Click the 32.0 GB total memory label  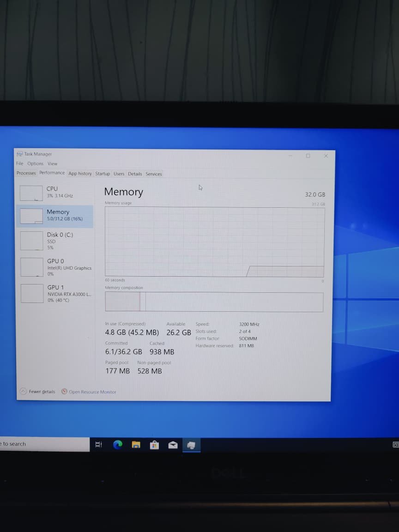[315, 194]
